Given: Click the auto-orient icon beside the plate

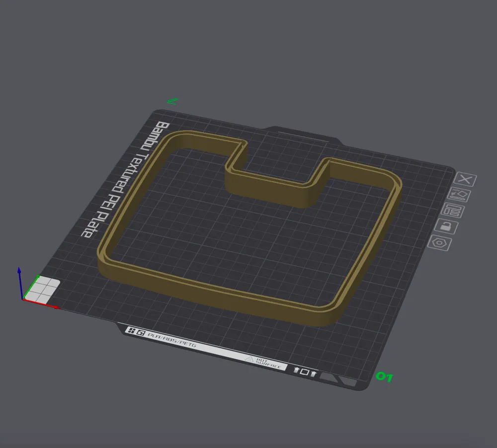Looking at the screenshot, I should click(x=460, y=195).
